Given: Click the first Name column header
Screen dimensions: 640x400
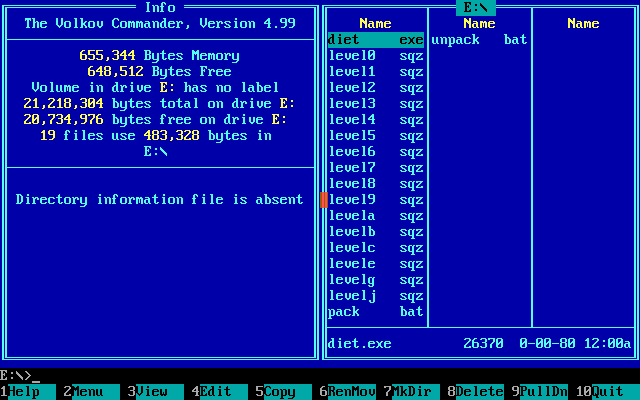Looking at the screenshot, I should click(x=376, y=23).
